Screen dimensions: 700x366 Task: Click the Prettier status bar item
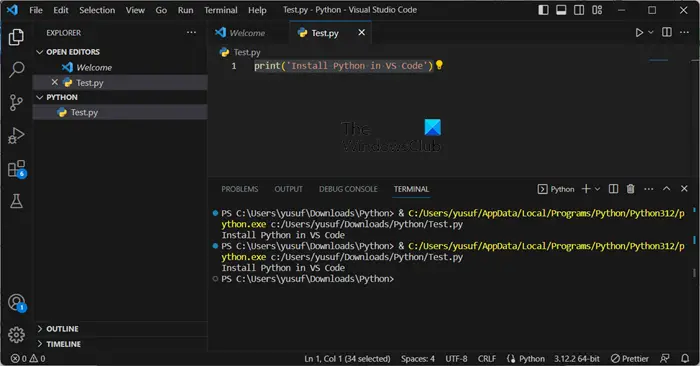[x=629, y=358]
